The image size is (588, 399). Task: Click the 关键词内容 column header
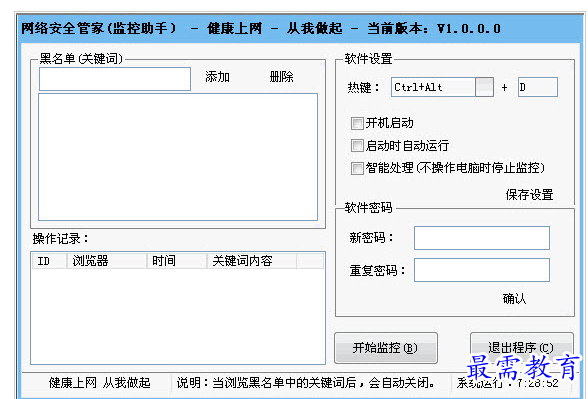[252, 261]
